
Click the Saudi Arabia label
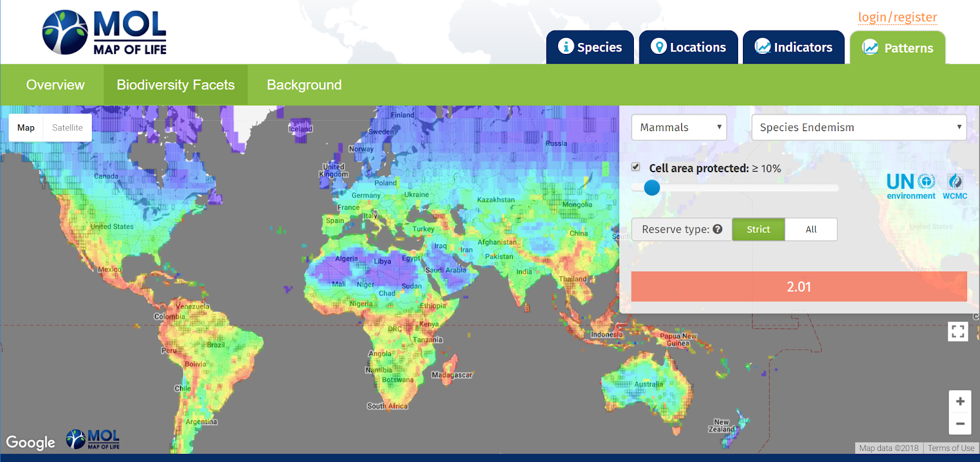[446, 270]
